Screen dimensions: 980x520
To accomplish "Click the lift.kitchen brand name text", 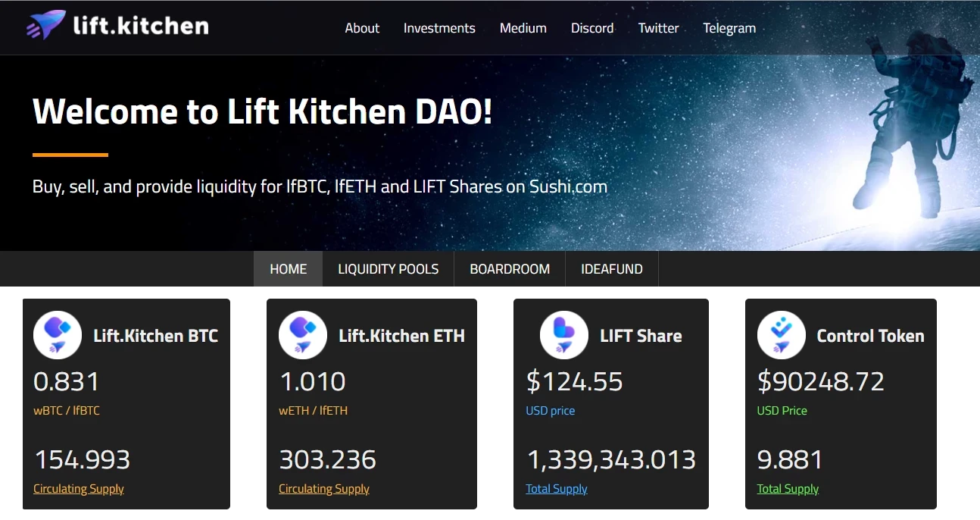I will (x=141, y=26).
